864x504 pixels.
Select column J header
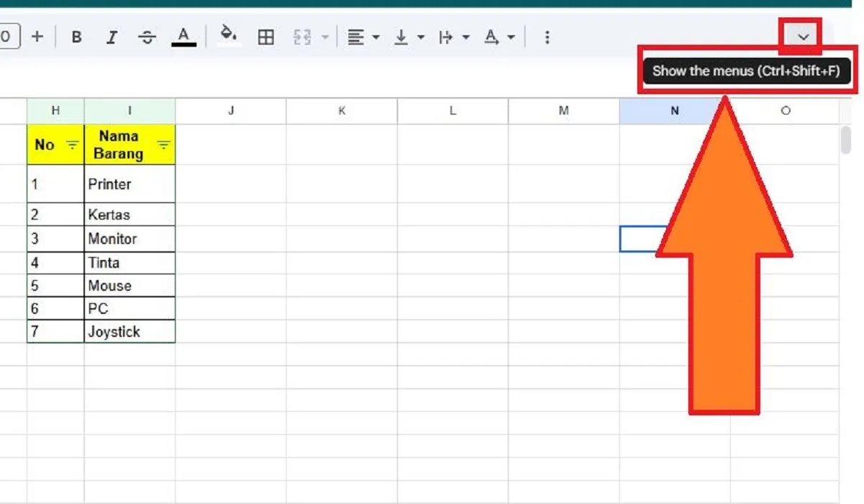pos(230,111)
